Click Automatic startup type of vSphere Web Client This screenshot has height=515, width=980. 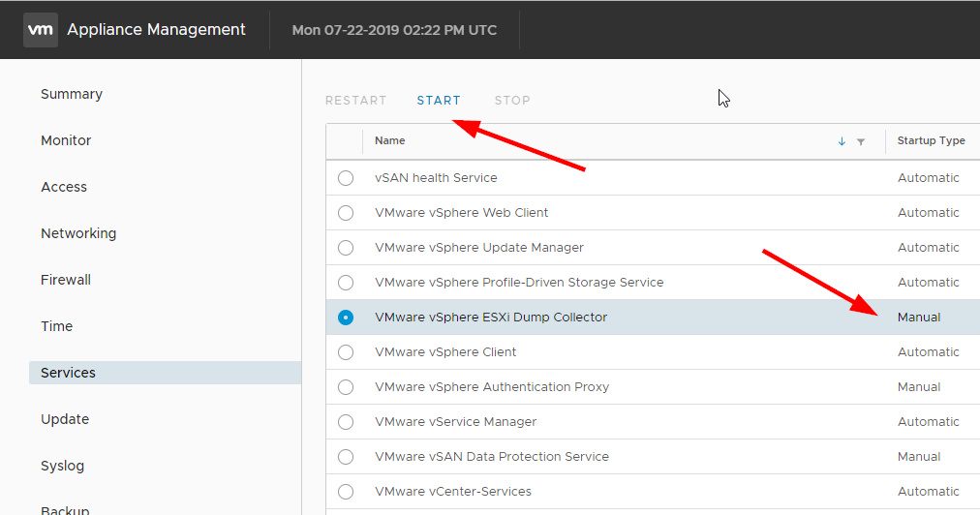click(928, 213)
